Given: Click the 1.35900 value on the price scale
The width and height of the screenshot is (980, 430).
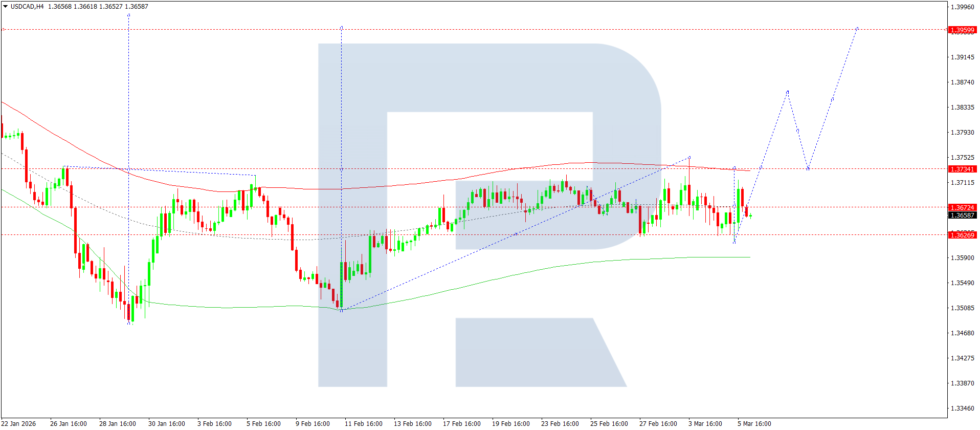Looking at the screenshot, I should (962, 258).
